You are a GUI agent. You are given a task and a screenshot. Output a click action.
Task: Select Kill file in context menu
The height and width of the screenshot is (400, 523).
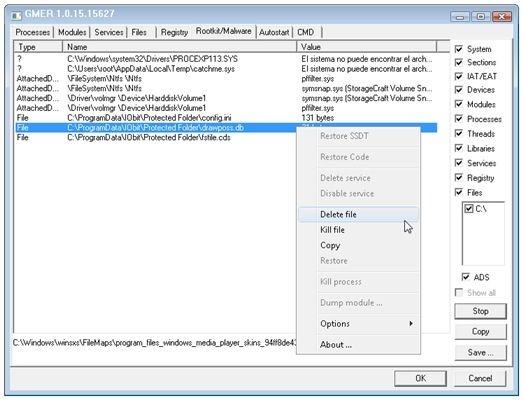(358, 230)
